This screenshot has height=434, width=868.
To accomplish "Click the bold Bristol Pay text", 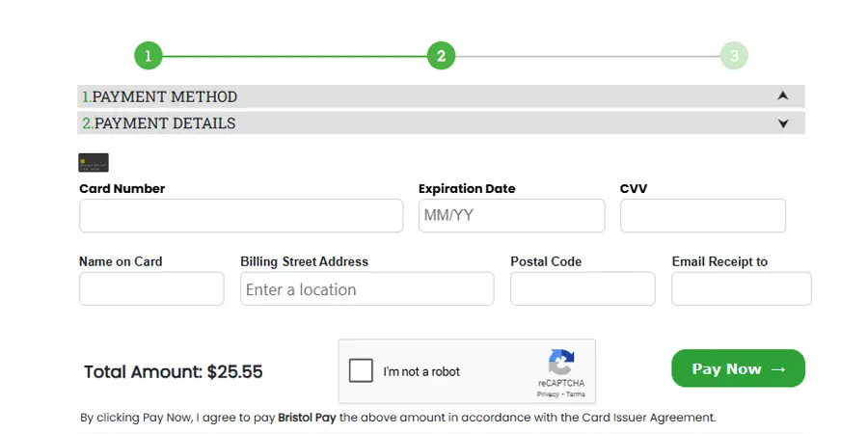I will point(308,418).
